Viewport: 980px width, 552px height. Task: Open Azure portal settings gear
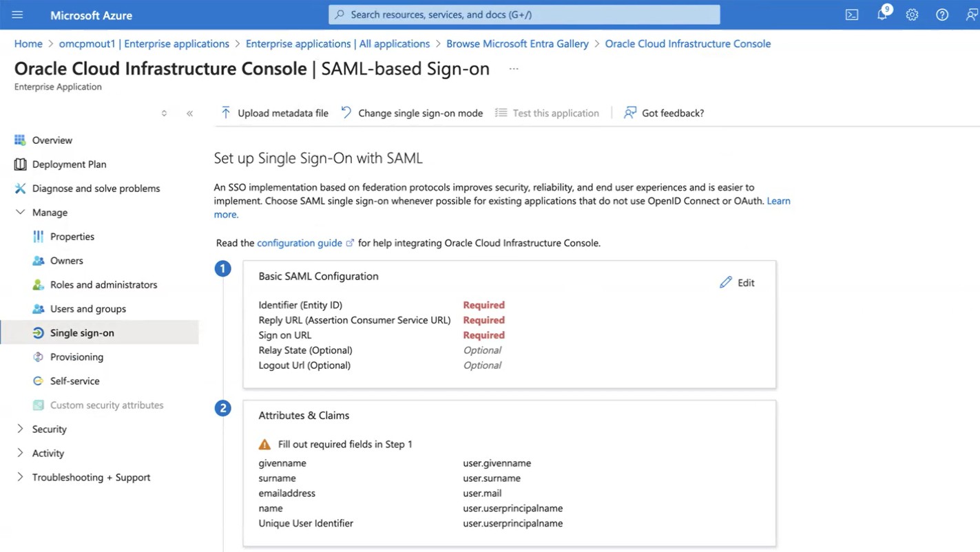coord(912,14)
